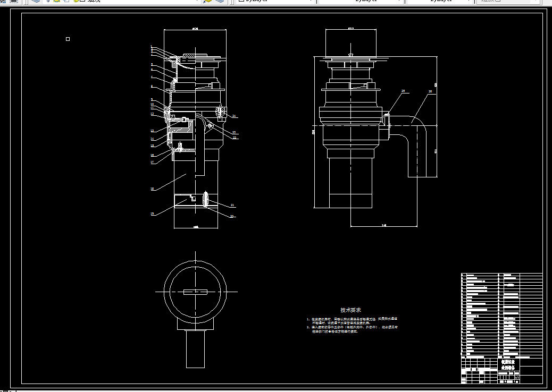
Task: Select balloon label 26 near the elbow pipe
Action: tap(430, 91)
